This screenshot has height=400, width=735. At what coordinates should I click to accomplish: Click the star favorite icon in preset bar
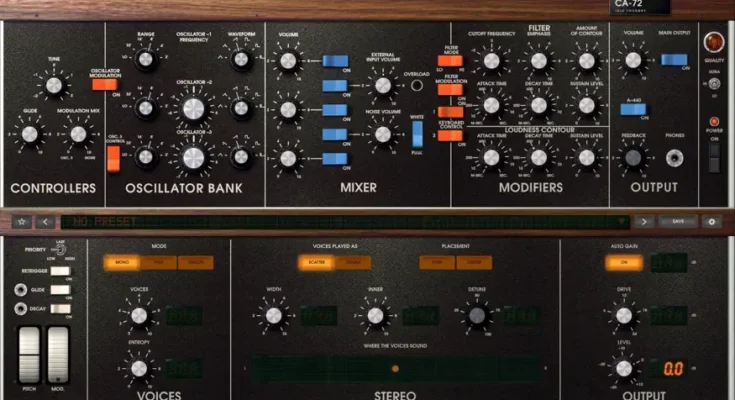[x=22, y=222]
